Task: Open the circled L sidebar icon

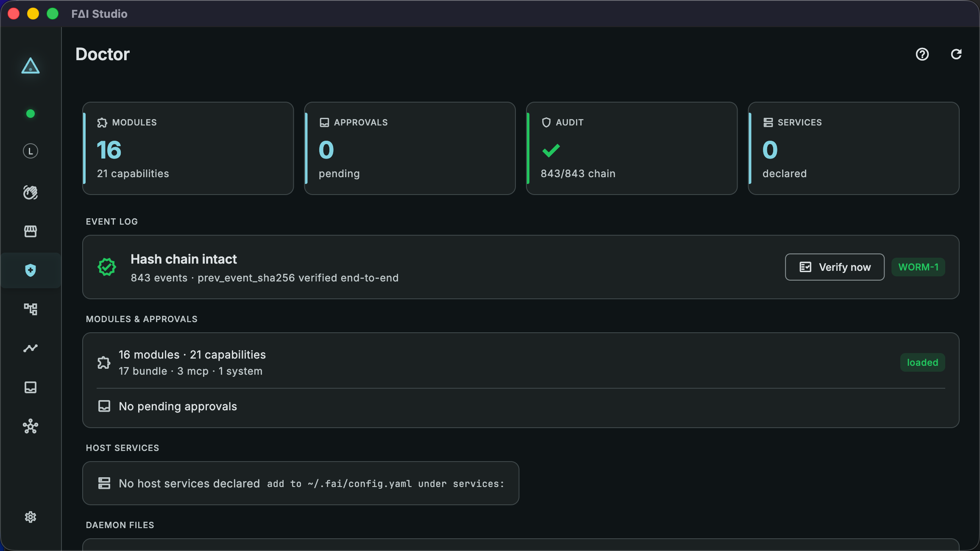Action: pos(31,151)
